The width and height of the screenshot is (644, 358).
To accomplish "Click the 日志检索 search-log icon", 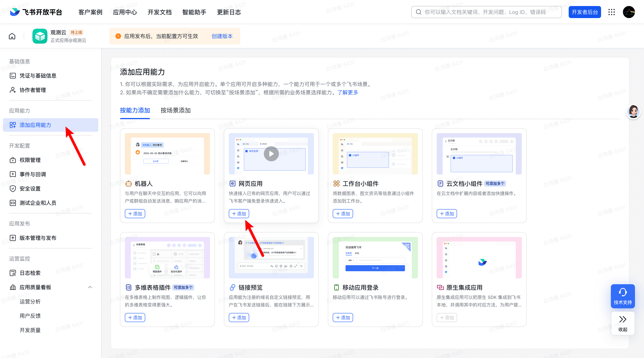I will pos(13,273).
